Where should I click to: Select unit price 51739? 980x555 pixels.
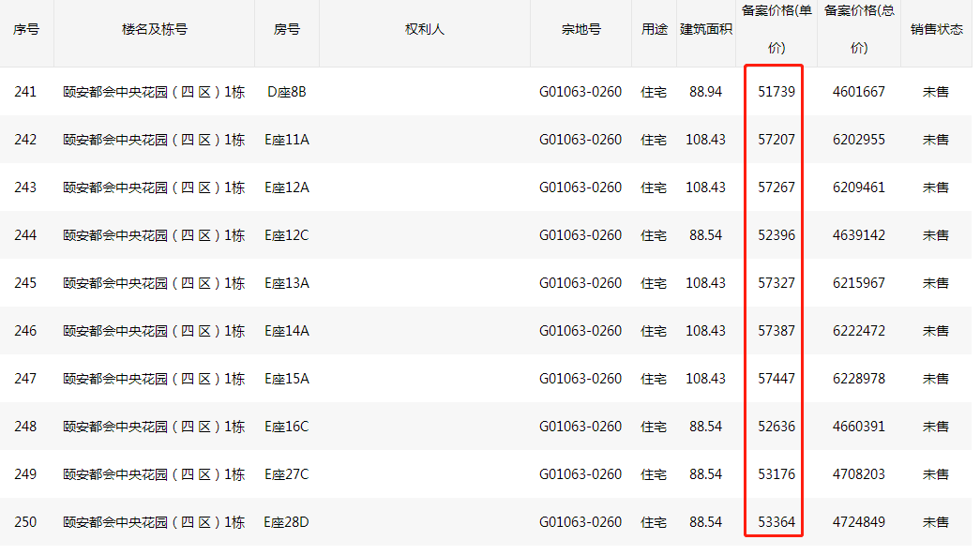[776, 92]
